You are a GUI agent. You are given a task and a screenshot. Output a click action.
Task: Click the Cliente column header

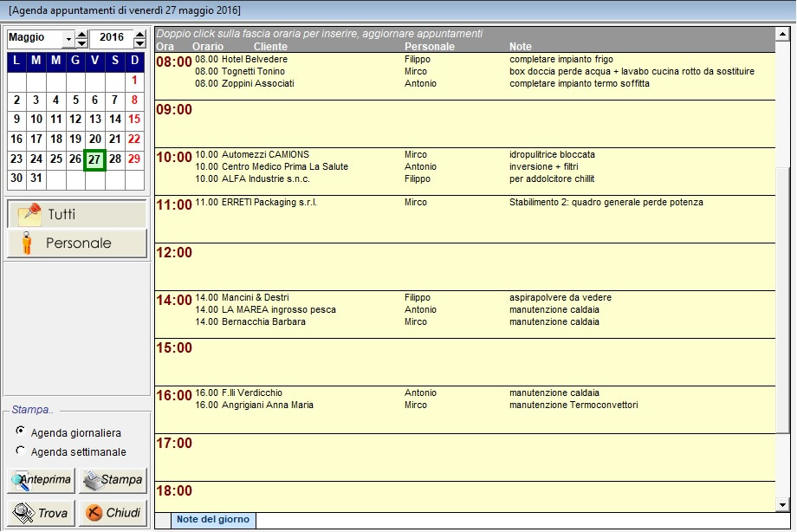[x=270, y=47]
